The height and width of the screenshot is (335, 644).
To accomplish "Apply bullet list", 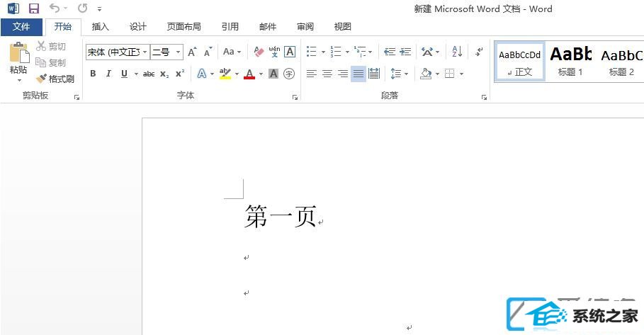I will 312,52.
